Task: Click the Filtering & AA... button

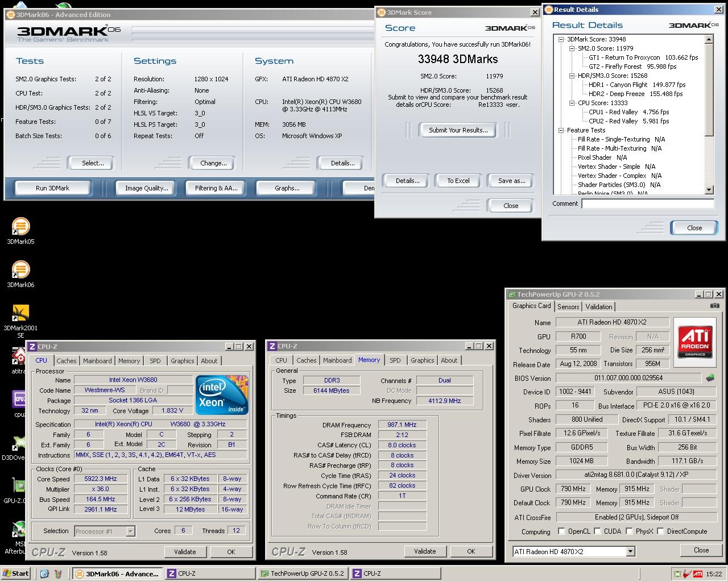Action: (x=216, y=188)
